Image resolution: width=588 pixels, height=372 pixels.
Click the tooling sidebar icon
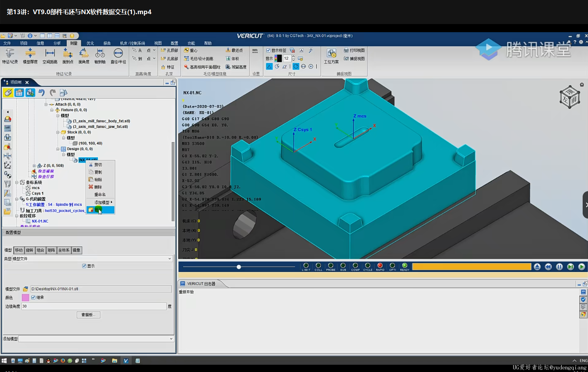pos(7,184)
